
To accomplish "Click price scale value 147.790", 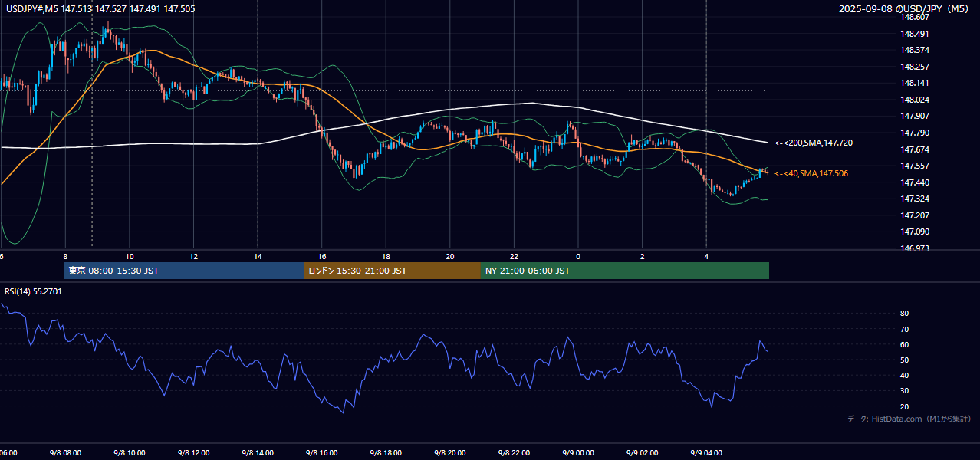I will (x=916, y=133).
